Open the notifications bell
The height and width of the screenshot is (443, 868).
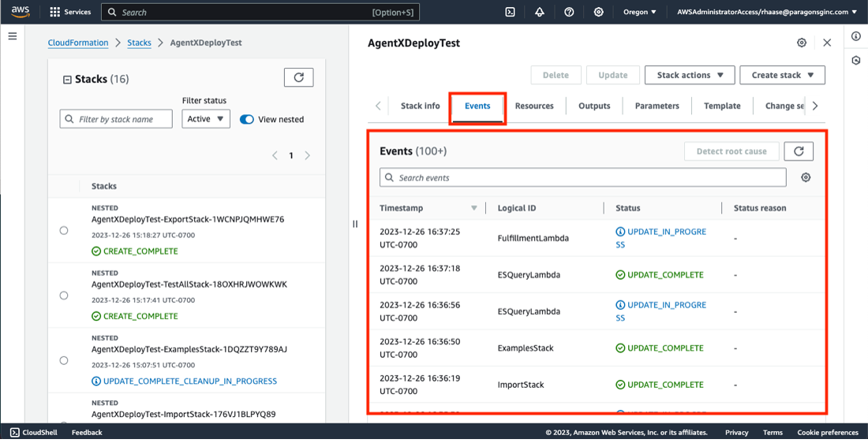[539, 12]
